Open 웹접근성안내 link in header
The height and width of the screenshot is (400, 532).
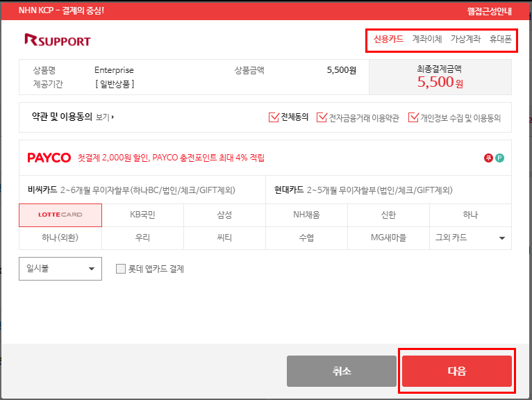click(489, 11)
